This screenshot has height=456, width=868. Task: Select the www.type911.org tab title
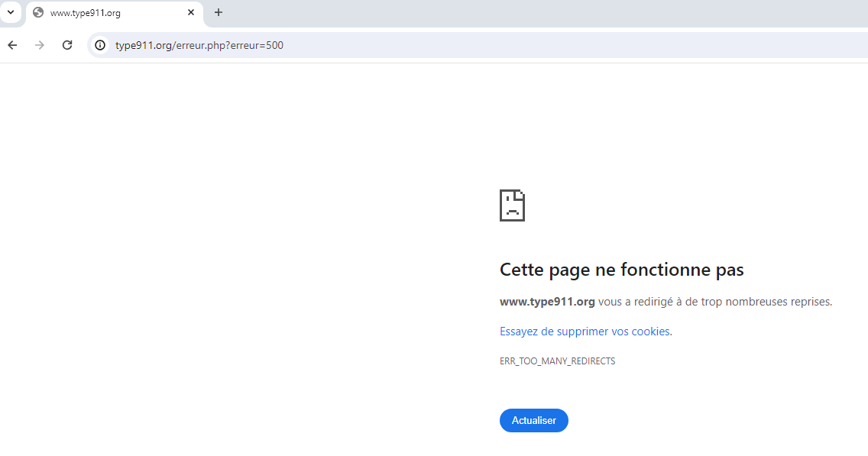86,13
